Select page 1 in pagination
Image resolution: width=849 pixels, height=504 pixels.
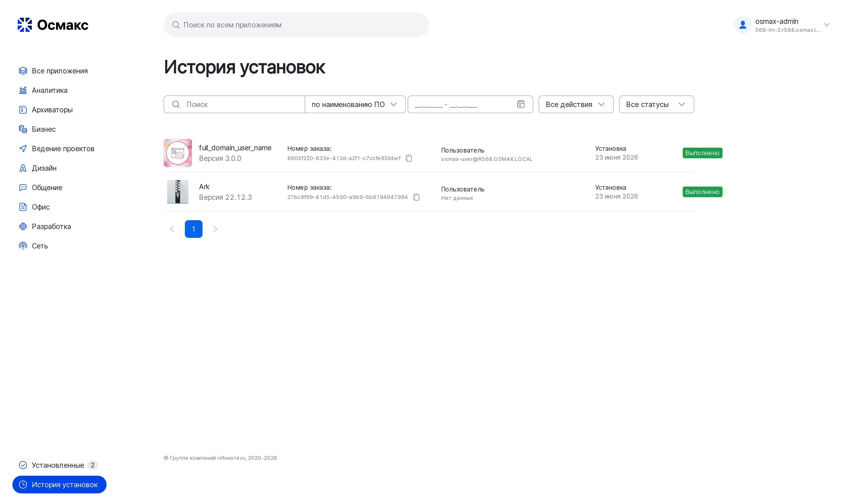[194, 229]
